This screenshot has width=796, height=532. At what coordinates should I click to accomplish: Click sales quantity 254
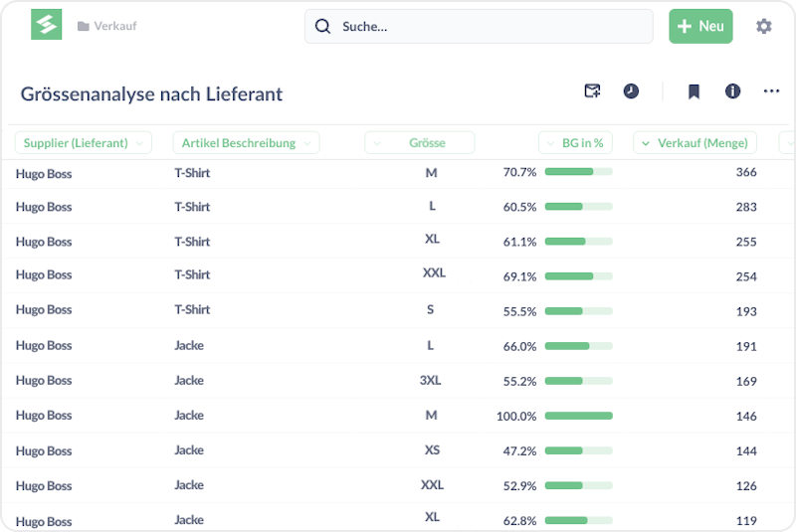click(x=746, y=276)
